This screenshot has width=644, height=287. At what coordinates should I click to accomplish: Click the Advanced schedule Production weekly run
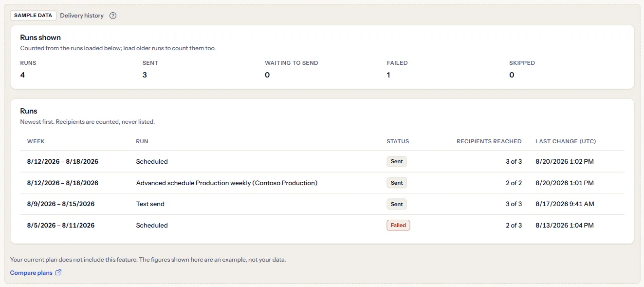click(x=227, y=183)
